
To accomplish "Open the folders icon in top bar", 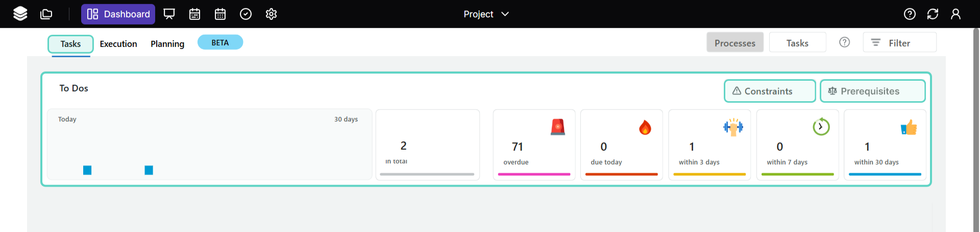I will [46, 14].
